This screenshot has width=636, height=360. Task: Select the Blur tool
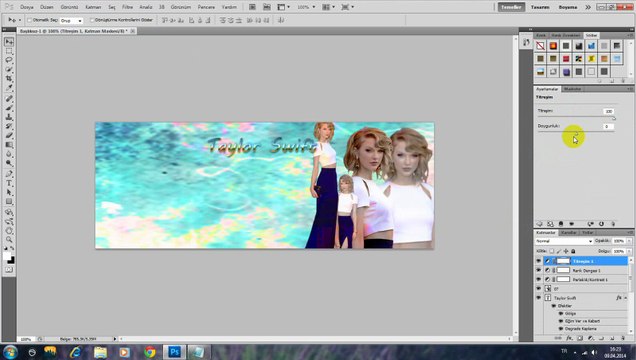pyautogui.click(x=9, y=154)
